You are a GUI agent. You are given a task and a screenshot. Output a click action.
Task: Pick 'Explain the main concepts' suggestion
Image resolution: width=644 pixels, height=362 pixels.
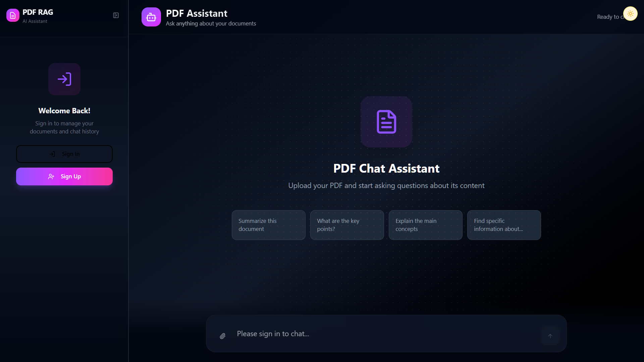425,225
